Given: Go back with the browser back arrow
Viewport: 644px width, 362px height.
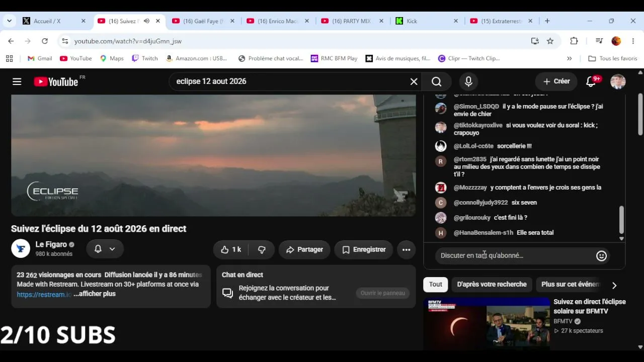Looking at the screenshot, I should (x=11, y=41).
